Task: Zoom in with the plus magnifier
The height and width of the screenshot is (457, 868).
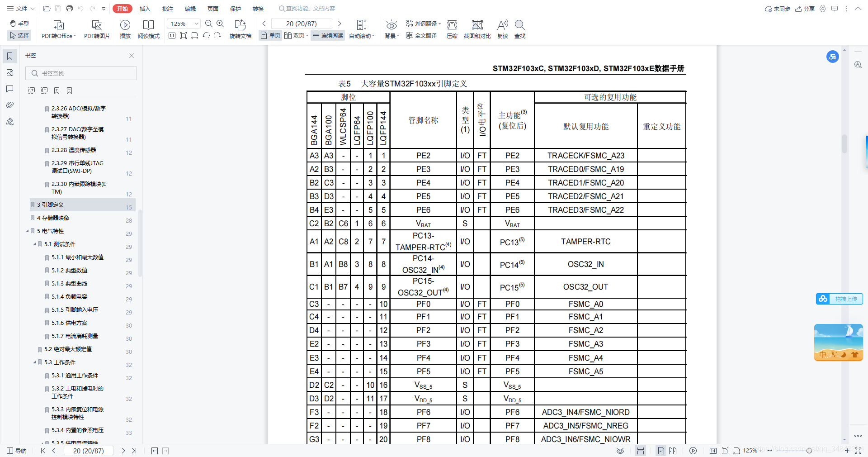Action: 220,24
